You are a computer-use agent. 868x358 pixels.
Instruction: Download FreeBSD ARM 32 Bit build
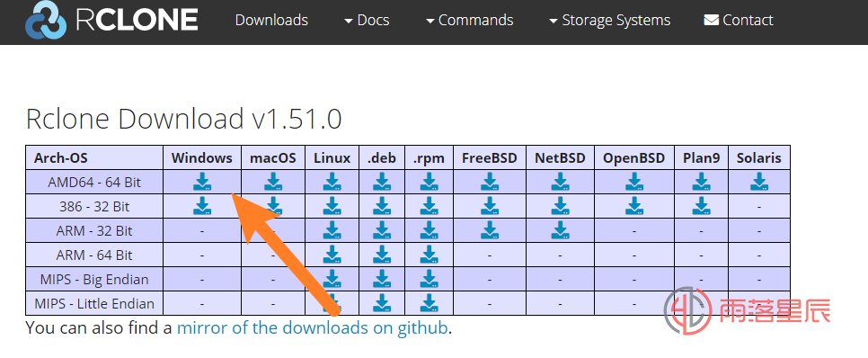490,230
